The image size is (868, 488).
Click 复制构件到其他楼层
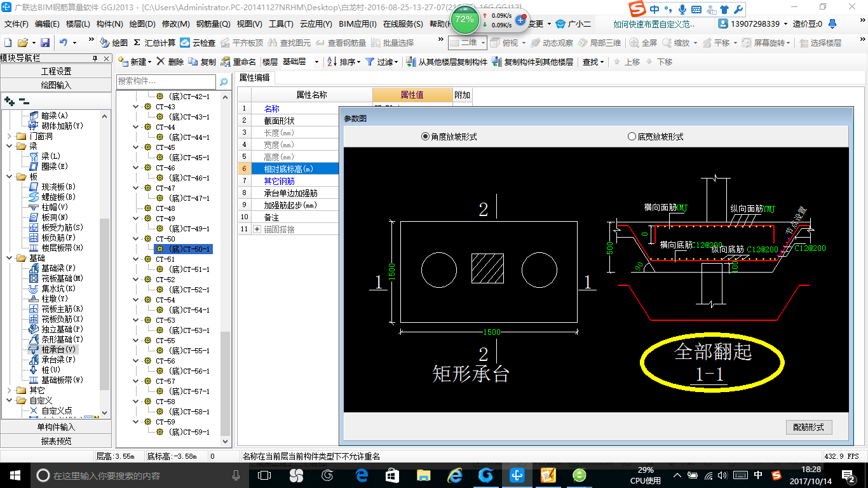click(532, 62)
